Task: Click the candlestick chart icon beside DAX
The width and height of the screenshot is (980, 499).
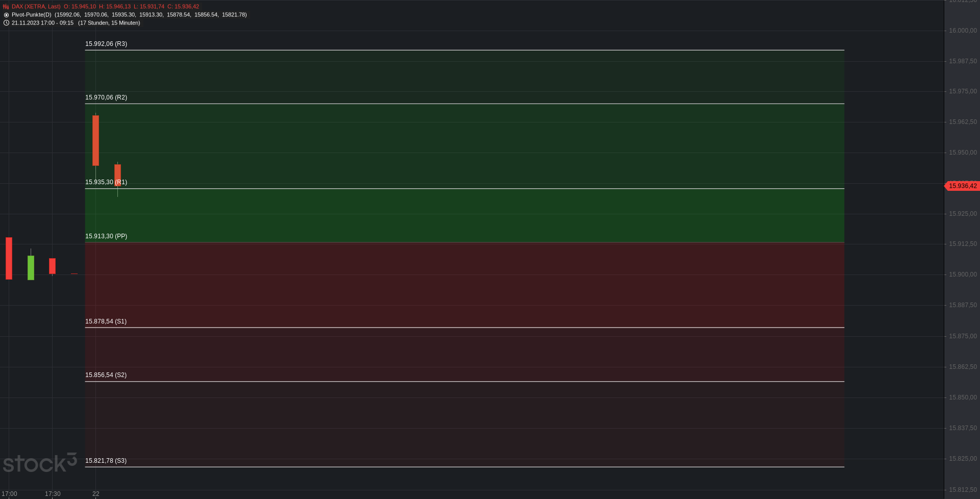Action: (x=6, y=7)
